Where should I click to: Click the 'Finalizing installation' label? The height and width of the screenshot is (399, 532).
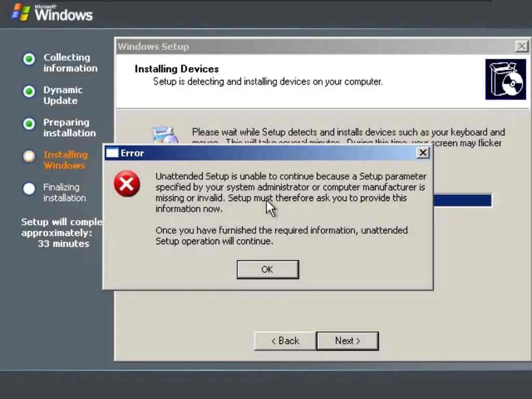(64, 192)
